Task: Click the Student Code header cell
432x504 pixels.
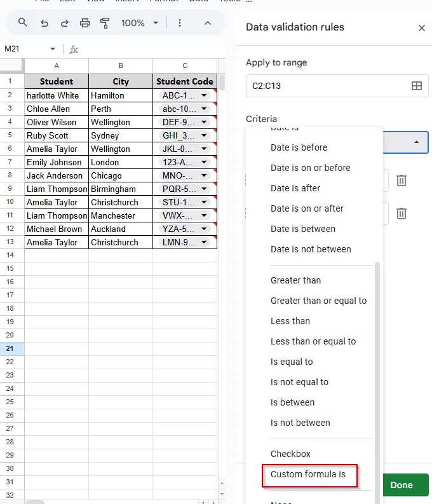Action: point(185,81)
